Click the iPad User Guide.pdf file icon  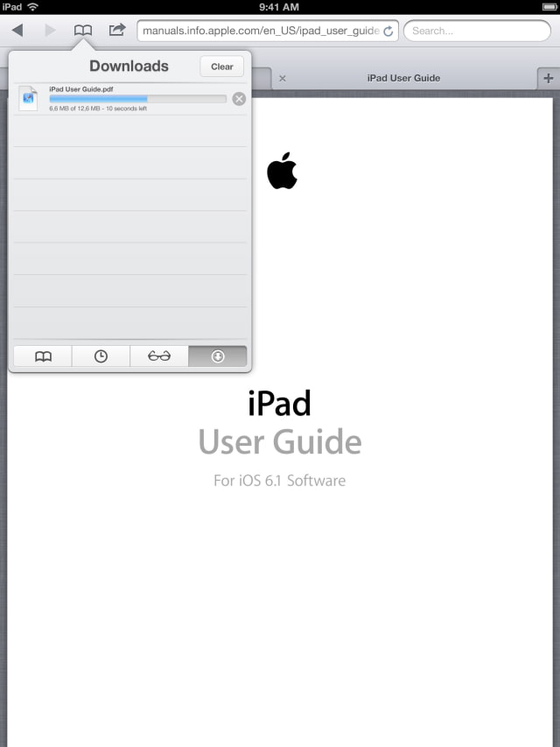click(28, 98)
